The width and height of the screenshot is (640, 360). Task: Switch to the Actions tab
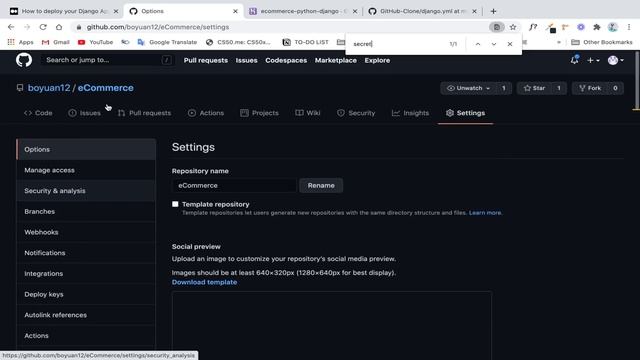coord(206,113)
